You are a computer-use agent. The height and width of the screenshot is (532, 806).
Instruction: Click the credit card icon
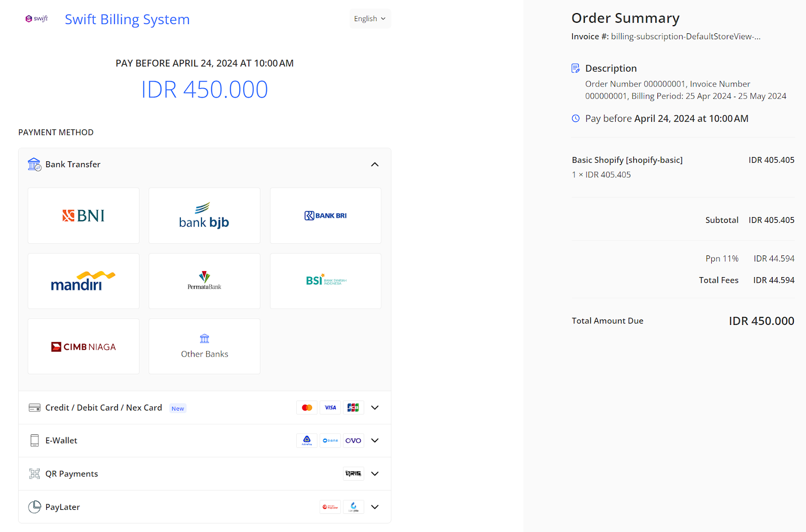(x=34, y=408)
